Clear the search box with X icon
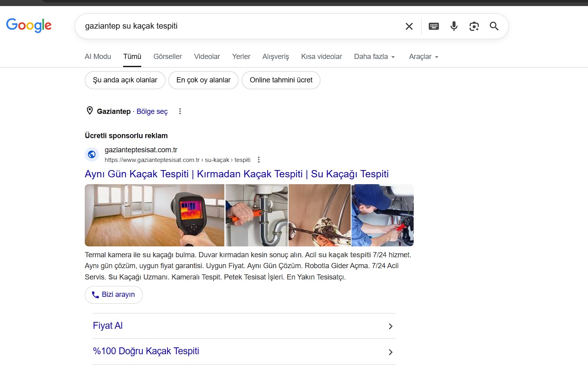The image size is (588, 372). pos(409,26)
